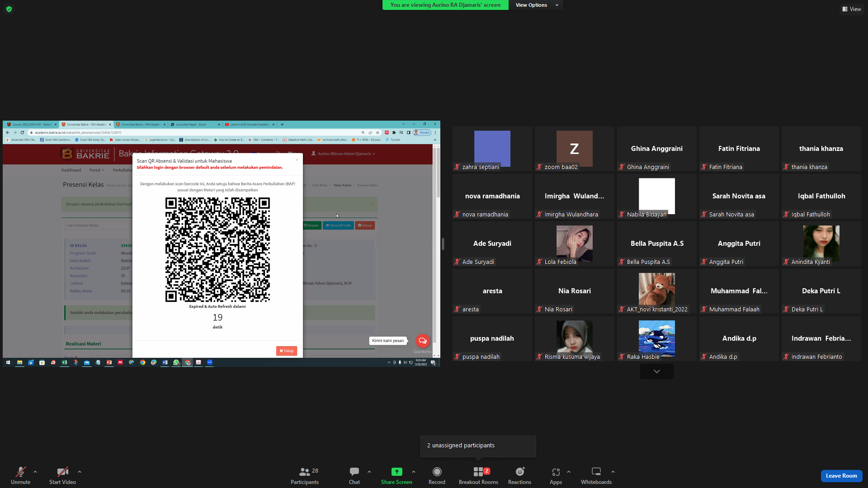Select nova ramadhania's participant tile
868x488 pixels.
492,197
